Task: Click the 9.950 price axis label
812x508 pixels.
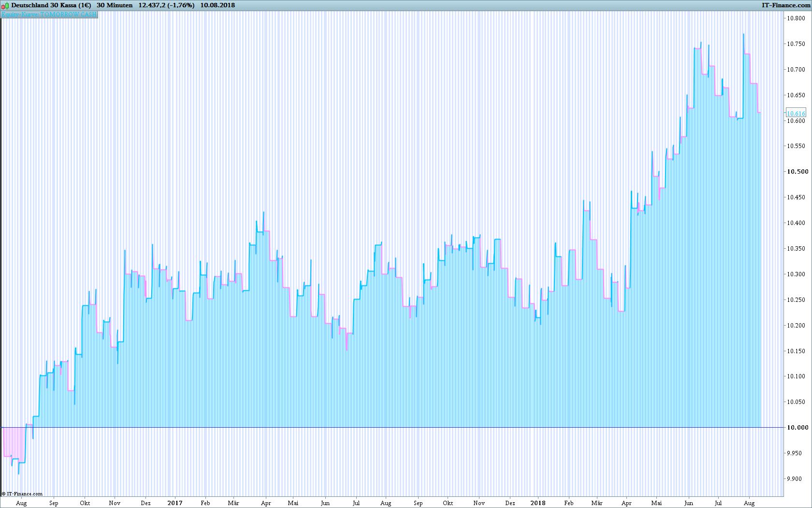Action: click(x=795, y=453)
